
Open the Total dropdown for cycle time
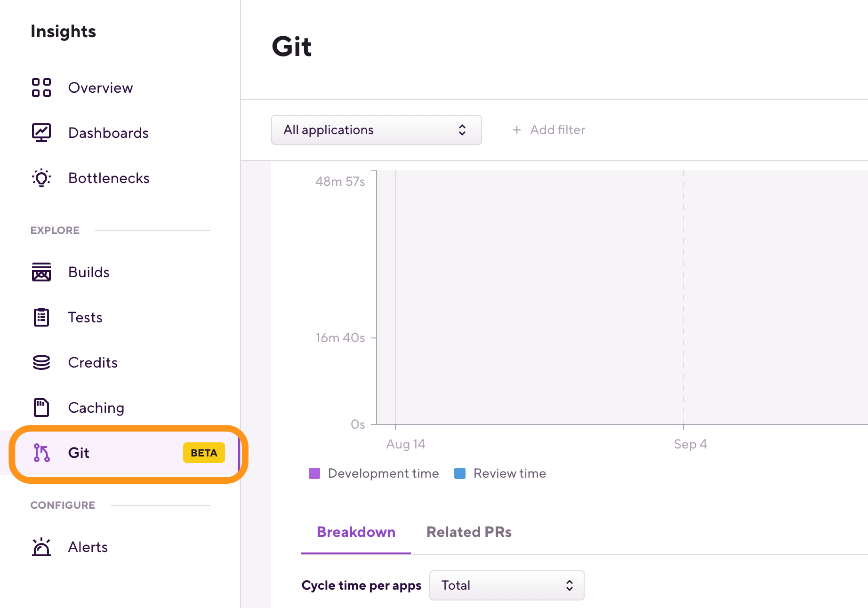click(506, 585)
